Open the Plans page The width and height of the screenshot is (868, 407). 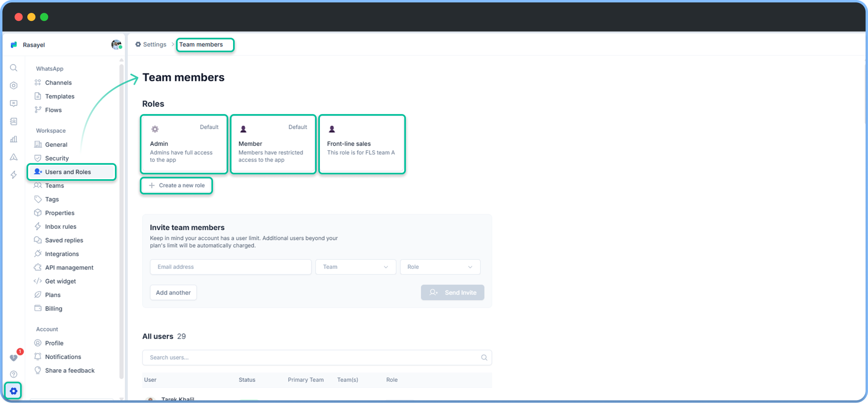click(x=53, y=295)
